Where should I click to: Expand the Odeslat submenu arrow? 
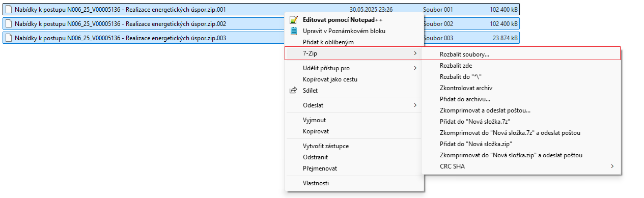tap(415, 105)
